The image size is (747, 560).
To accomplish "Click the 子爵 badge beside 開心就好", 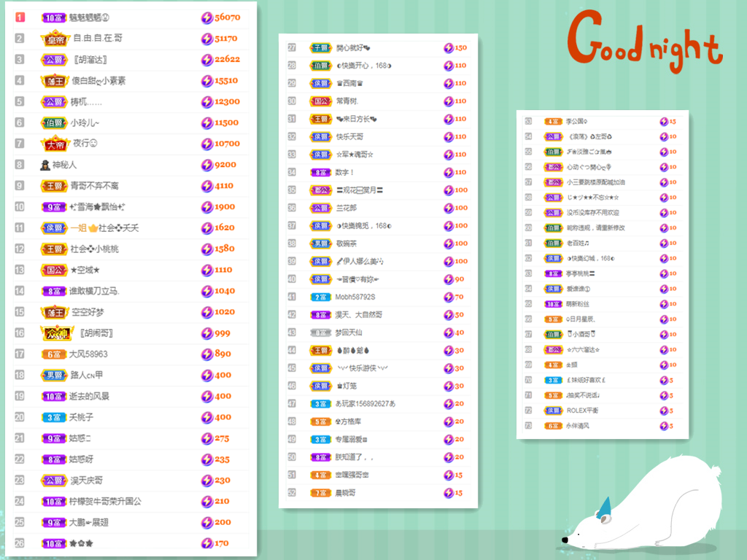I will [320, 47].
